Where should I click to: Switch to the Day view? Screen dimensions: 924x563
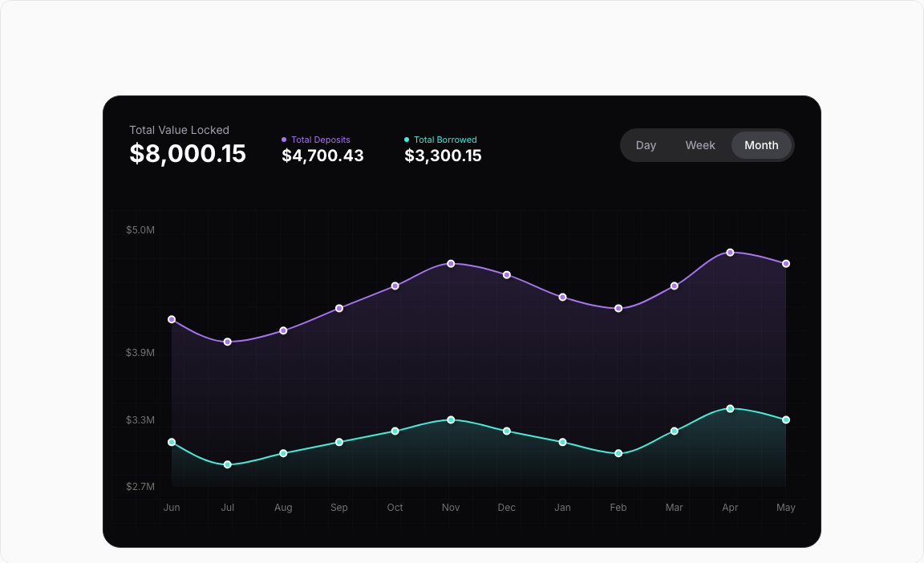click(x=646, y=145)
